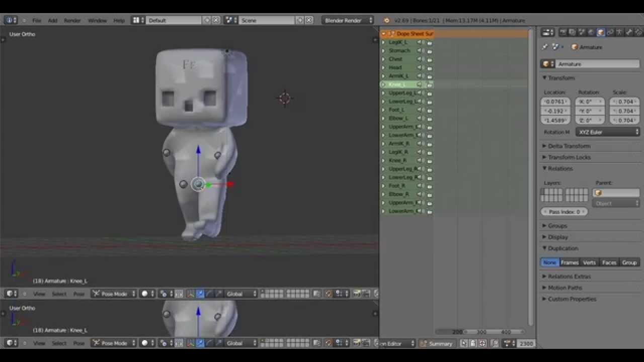This screenshot has height=362, width=644.
Task: Click the Verts duplication button
Action: coord(589,262)
